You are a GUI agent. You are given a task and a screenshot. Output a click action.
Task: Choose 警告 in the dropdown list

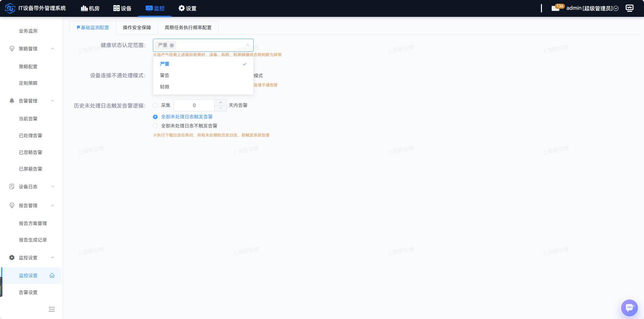(203, 75)
